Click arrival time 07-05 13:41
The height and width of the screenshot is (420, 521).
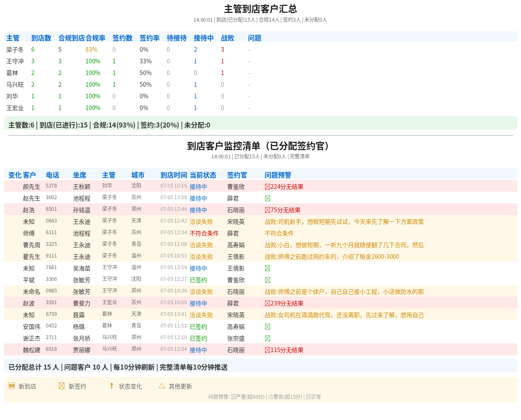tap(174, 314)
